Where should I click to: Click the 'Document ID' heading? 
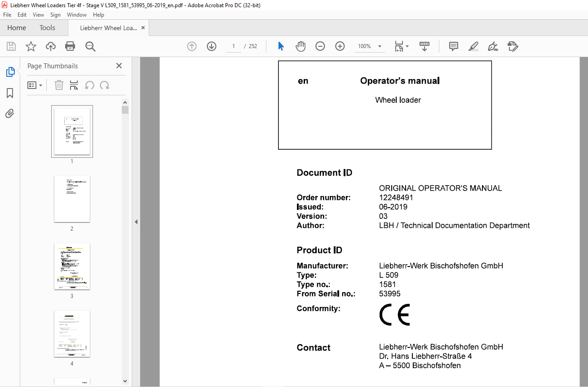pyautogui.click(x=324, y=173)
